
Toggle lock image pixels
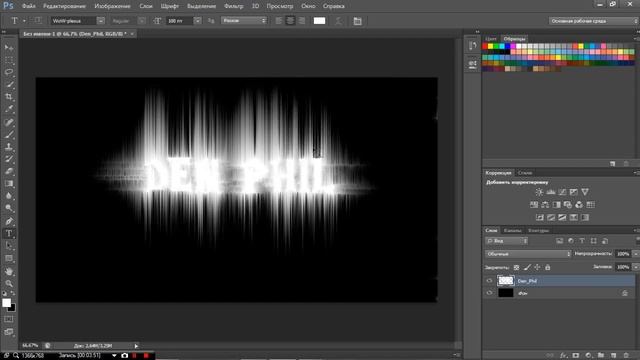click(x=527, y=267)
